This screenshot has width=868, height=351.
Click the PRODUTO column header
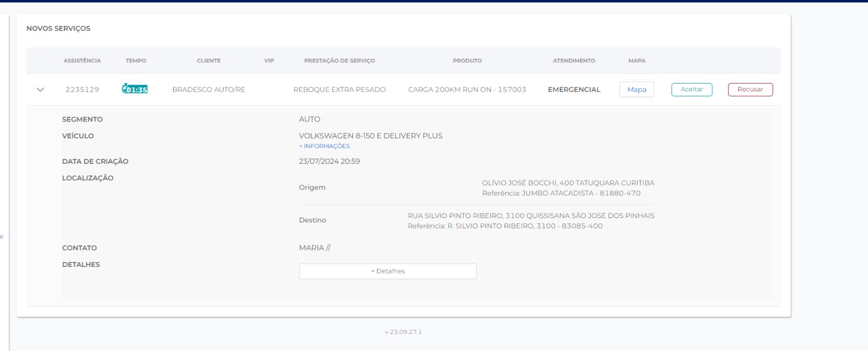click(467, 61)
